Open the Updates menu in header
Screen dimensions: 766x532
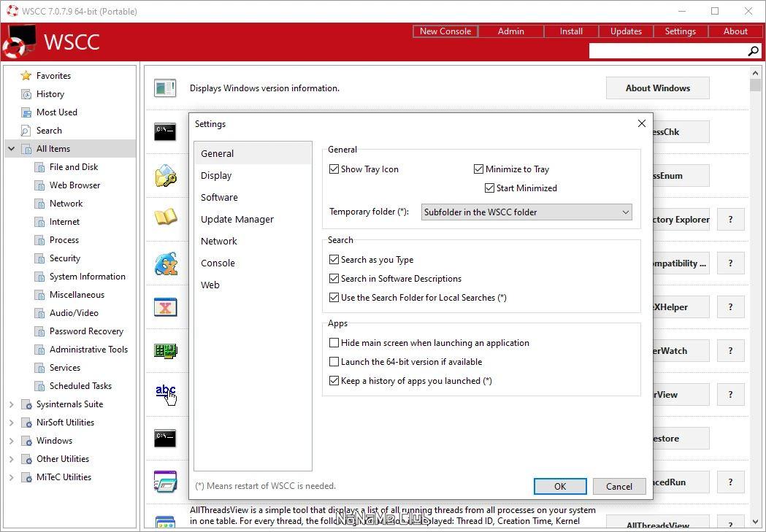(626, 31)
